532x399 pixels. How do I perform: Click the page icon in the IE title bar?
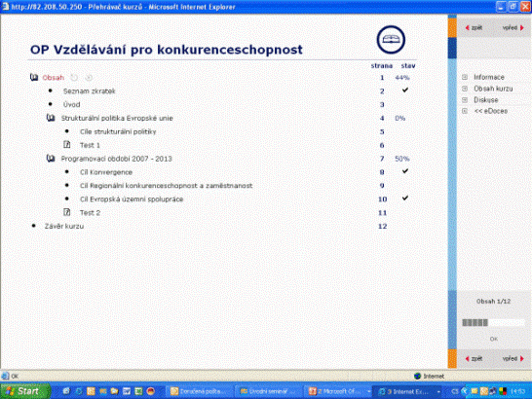pos(5,7)
